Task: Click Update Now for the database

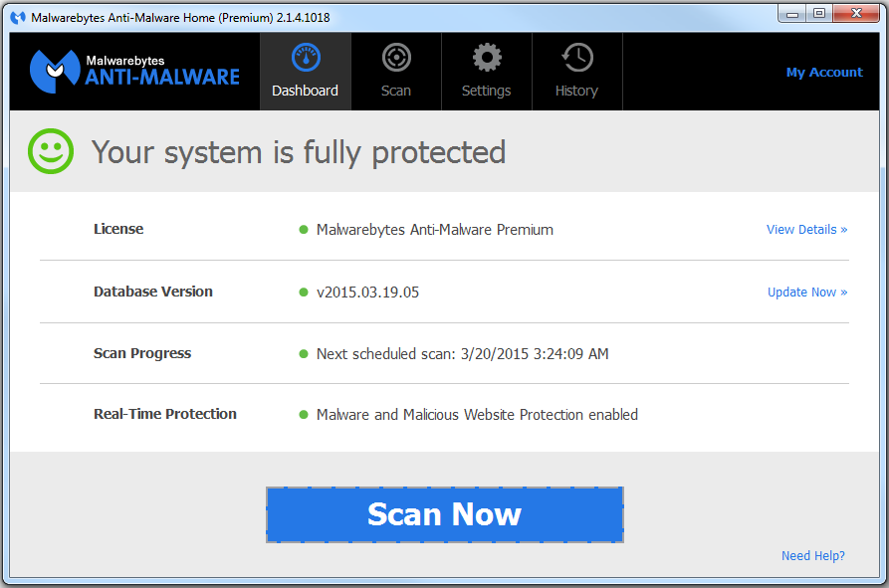Action: point(806,293)
